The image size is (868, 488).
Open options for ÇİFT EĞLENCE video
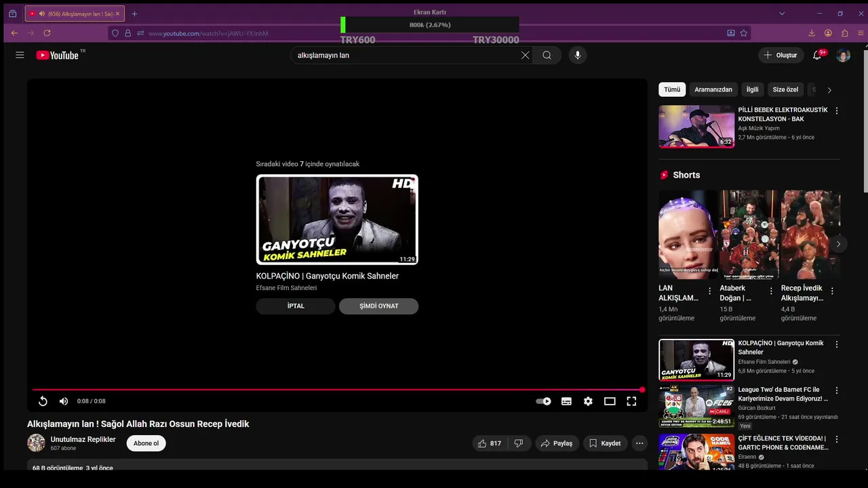(836, 439)
